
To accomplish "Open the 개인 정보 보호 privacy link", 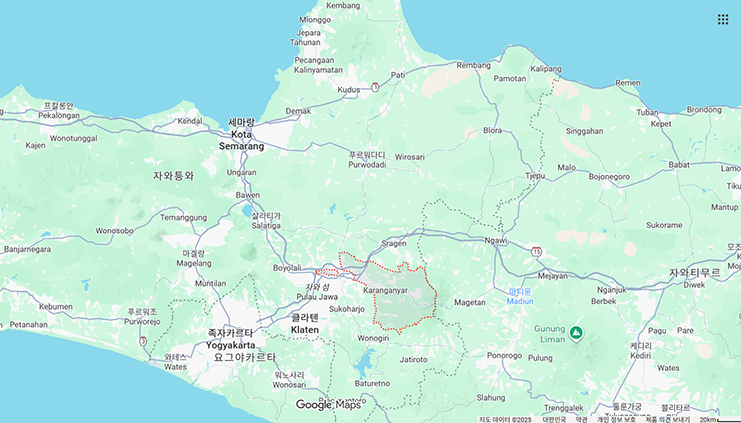I will click(616, 419).
